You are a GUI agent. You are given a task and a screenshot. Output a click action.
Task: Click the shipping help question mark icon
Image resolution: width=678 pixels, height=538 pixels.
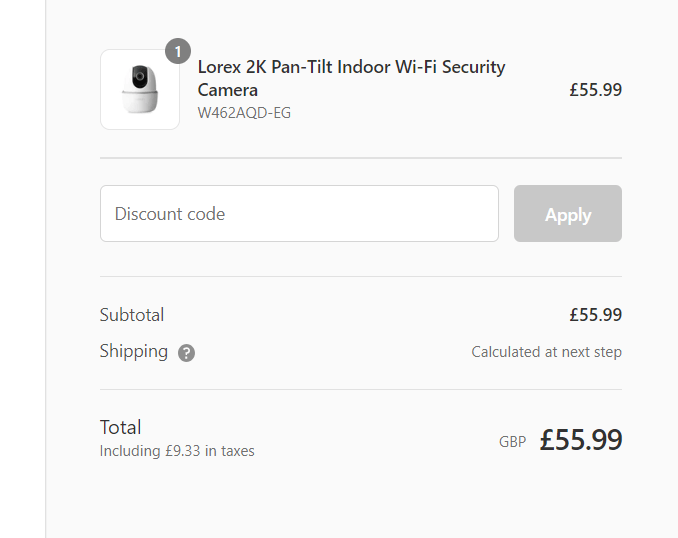pos(186,353)
